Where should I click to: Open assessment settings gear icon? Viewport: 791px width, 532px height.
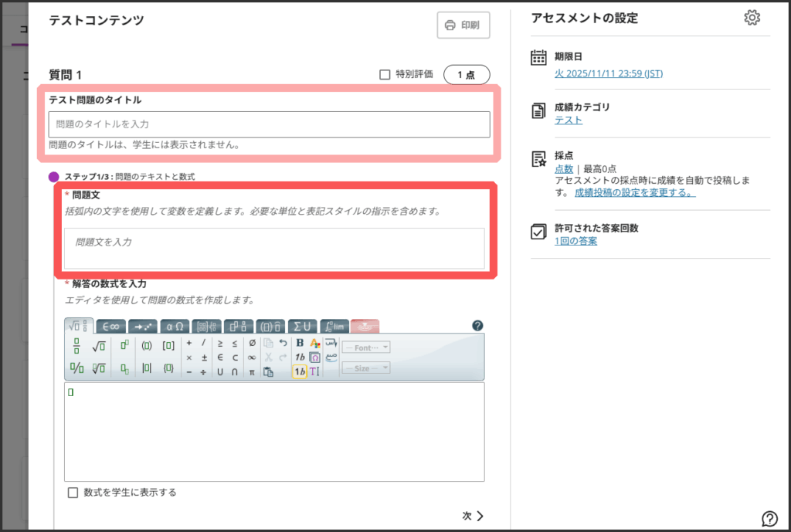752,18
